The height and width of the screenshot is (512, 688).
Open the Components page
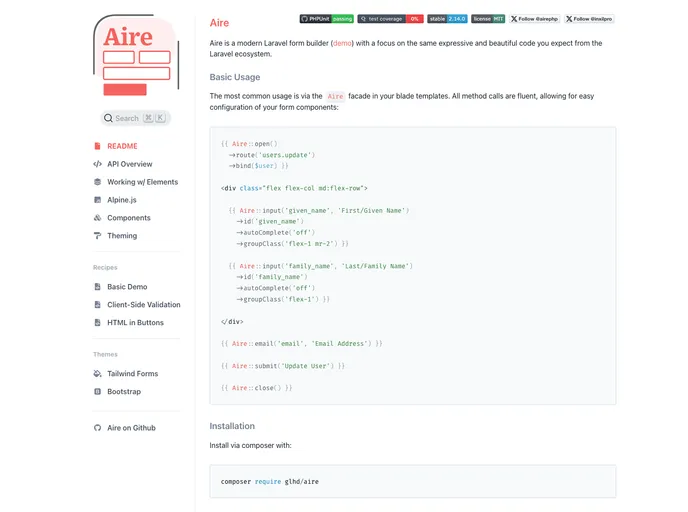pos(129,218)
